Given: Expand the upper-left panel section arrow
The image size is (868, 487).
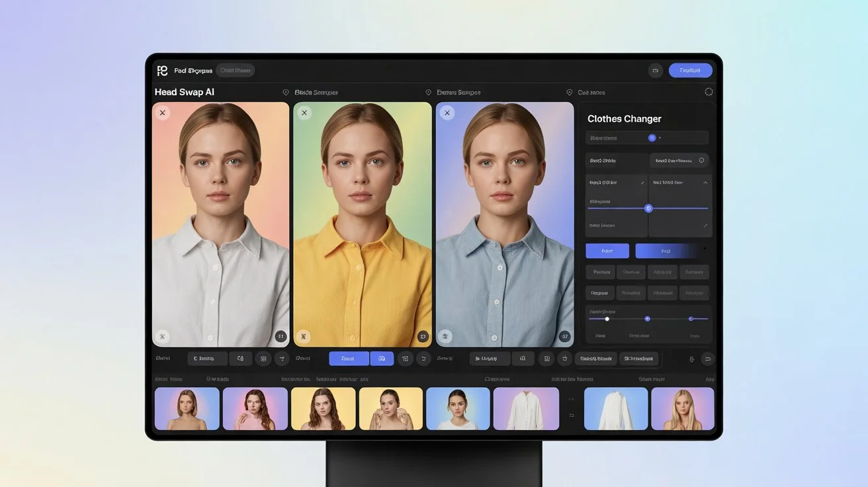Looking at the screenshot, I should click(x=642, y=183).
